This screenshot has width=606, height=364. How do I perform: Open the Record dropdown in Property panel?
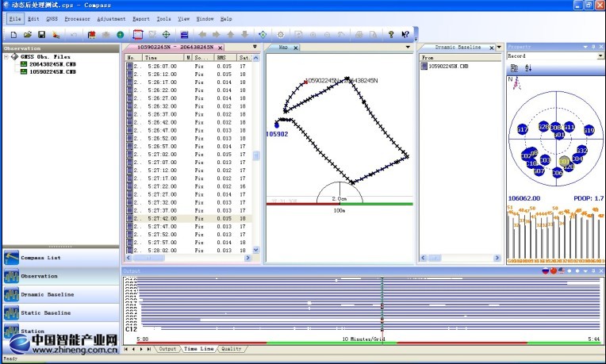point(600,56)
